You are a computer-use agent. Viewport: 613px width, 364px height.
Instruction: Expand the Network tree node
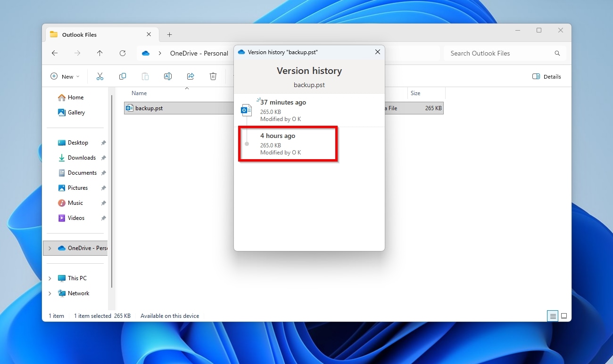pos(50,293)
